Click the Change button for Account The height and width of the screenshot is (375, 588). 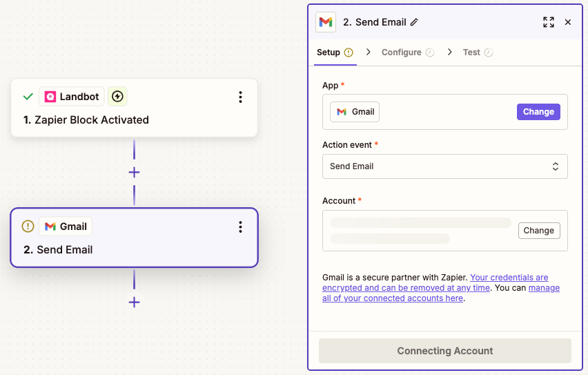tap(538, 231)
